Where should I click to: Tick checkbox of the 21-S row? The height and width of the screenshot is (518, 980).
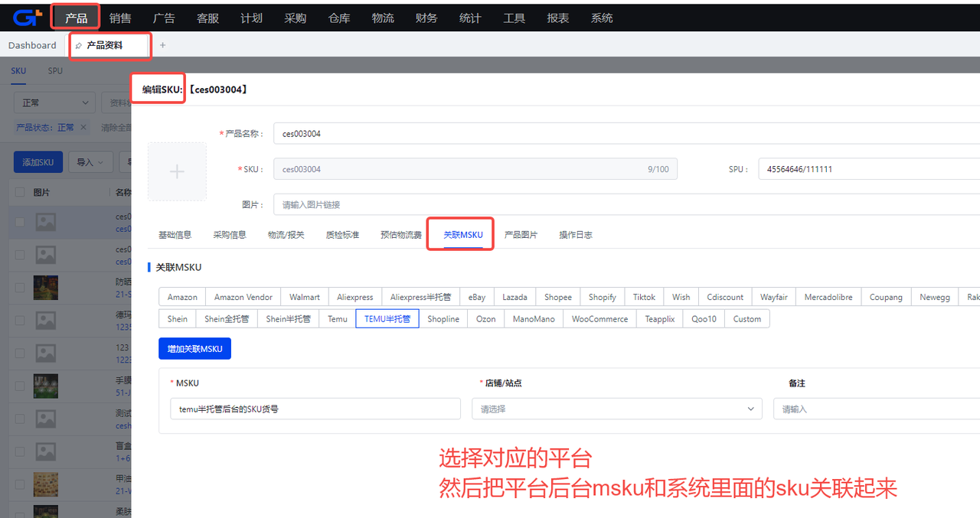click(x=20, y=288)
